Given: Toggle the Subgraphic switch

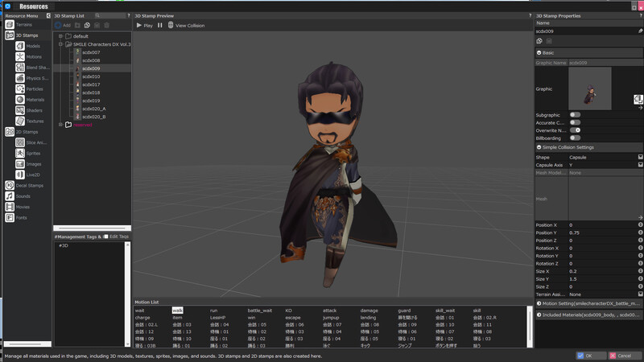Looking at the screenshot, I should 575,115.
